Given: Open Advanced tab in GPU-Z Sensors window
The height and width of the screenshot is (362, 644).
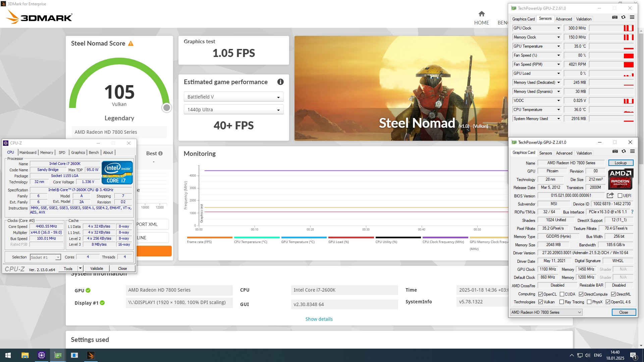Looking at the screenshot, I should (x=564, y=19).
